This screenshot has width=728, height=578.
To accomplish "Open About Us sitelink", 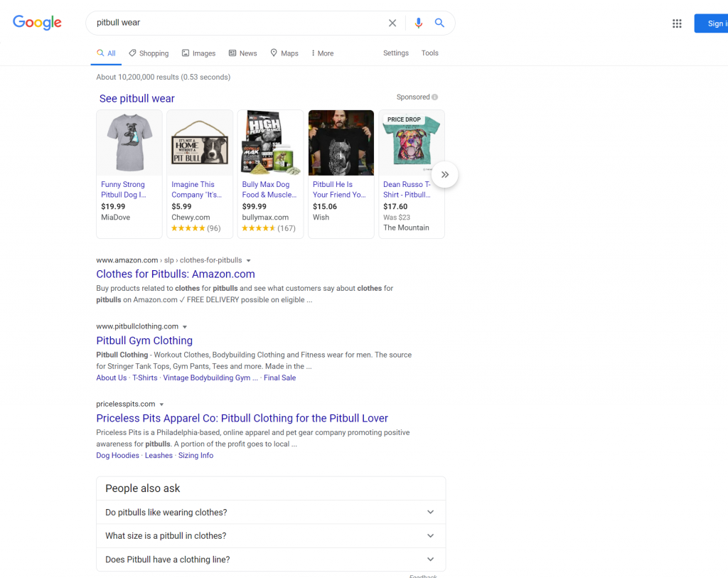I will 112,378.
